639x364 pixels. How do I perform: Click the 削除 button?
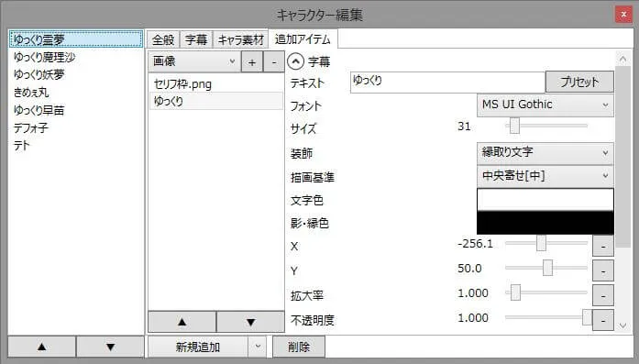[x=299, y=347]
